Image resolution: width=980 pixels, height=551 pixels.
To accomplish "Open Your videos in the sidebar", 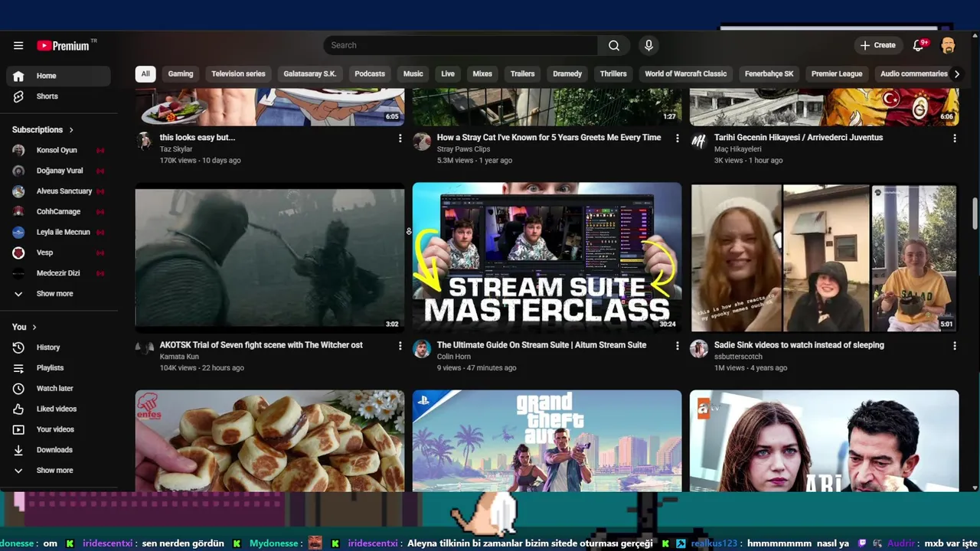I will click(58, 429).
